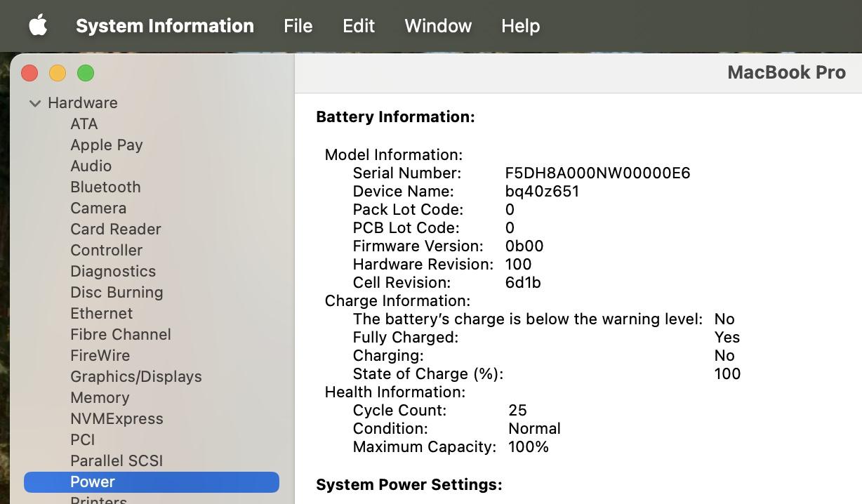Click Cycle Count value 25

517,410
